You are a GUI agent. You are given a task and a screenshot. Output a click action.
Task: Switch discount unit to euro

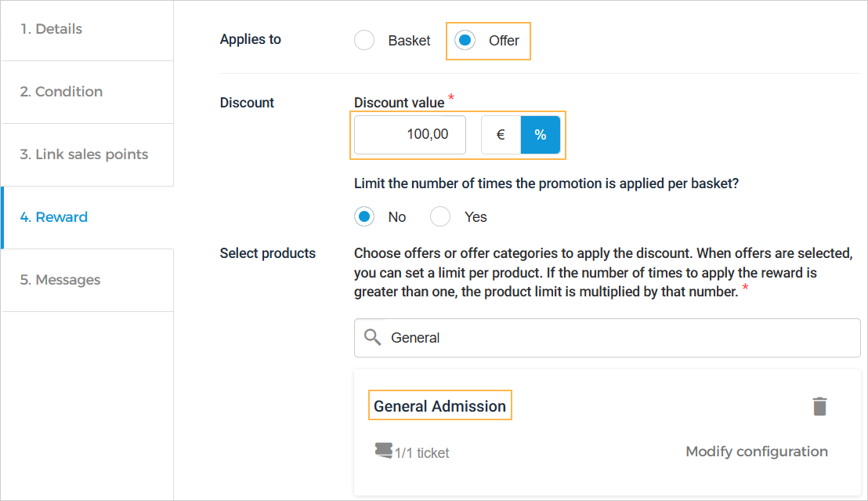point(501,135)
